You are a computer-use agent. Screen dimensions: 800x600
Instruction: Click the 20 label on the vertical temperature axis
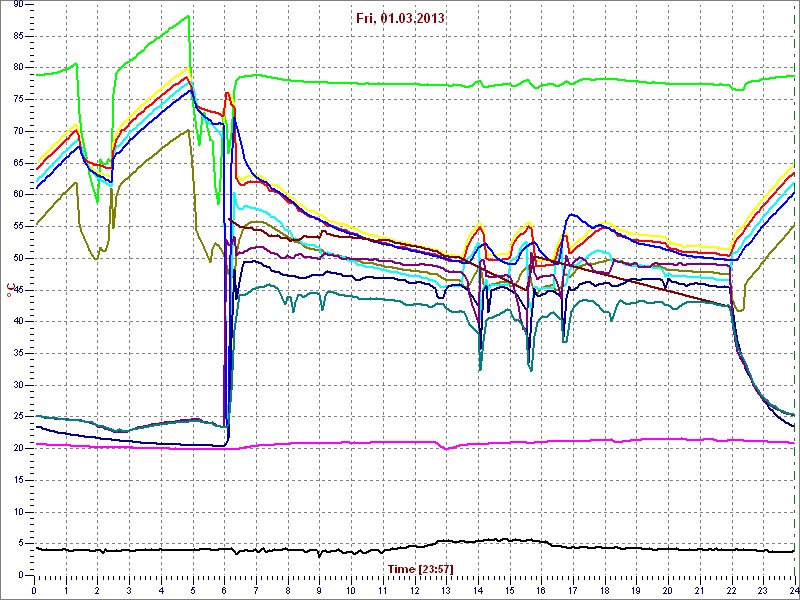click(x=19, y=448)
